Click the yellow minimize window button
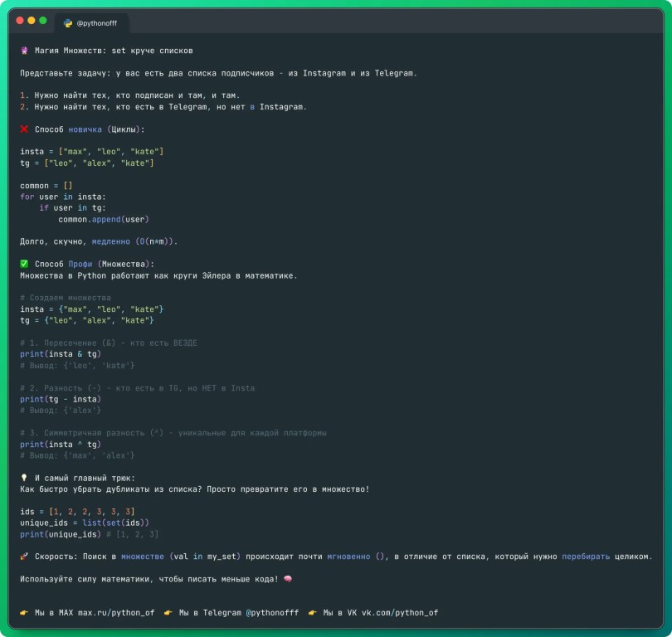This screenshot has height=637, width=672. (x=32, y=20)
